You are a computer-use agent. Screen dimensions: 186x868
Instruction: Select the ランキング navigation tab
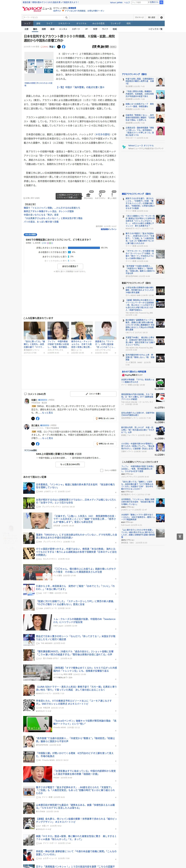point(115,23)
